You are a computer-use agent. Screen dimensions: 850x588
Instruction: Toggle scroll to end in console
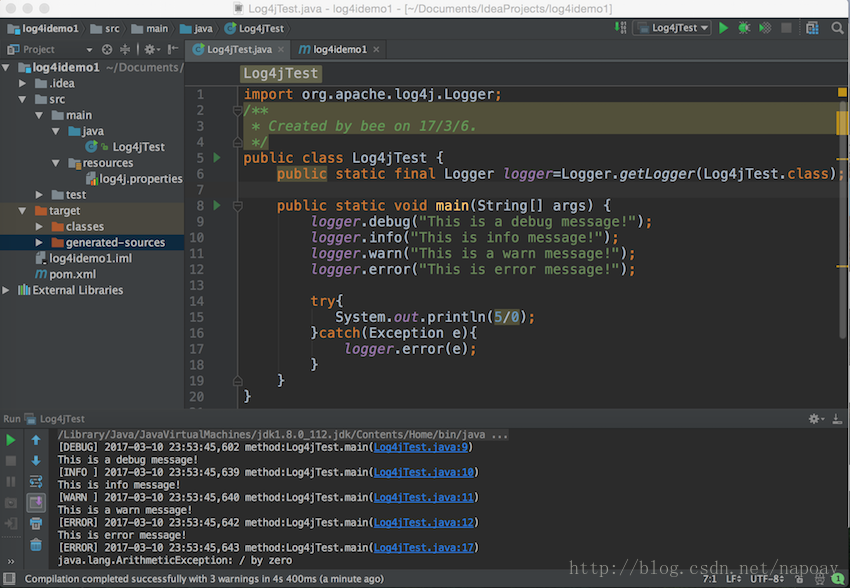[36, 502]
